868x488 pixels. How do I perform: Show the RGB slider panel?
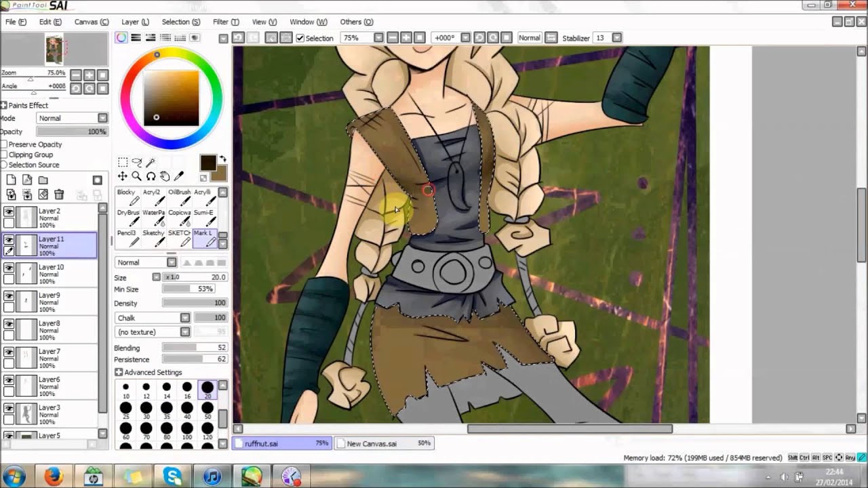(x=136, y=38)
